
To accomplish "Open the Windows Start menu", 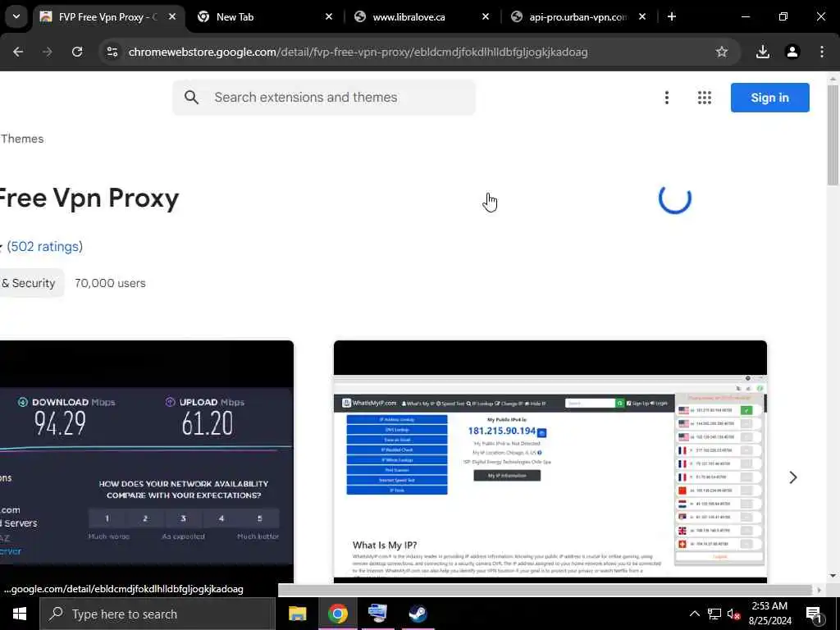I will pos(20,614).
